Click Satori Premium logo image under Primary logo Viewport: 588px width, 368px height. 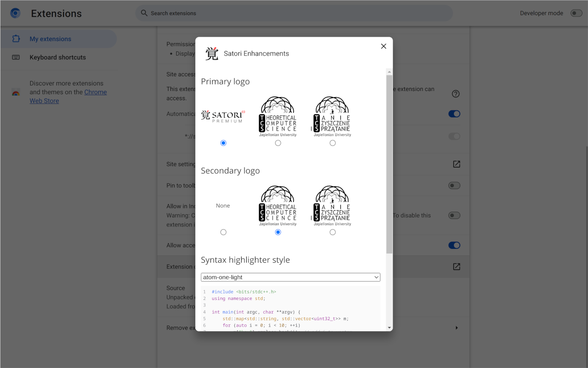coord(223,116)
